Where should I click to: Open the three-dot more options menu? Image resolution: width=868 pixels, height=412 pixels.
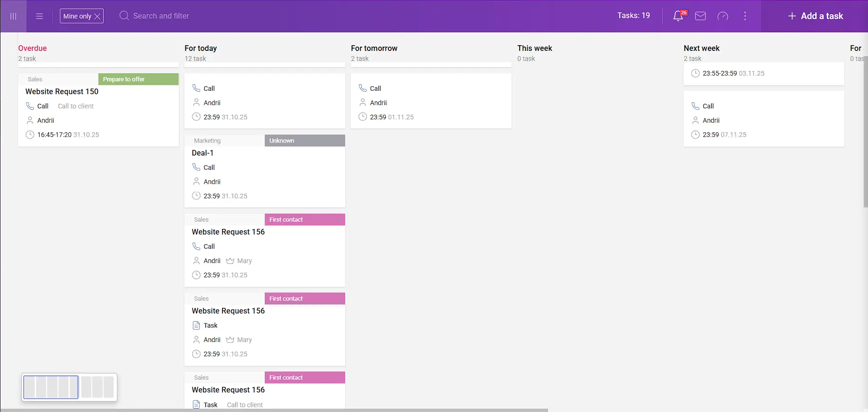click(745, 16)
